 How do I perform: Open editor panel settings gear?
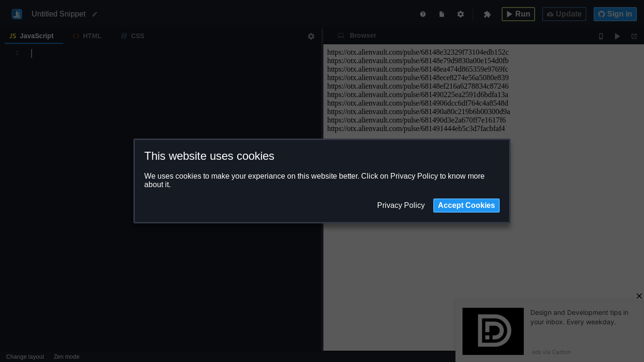[311, 36]
